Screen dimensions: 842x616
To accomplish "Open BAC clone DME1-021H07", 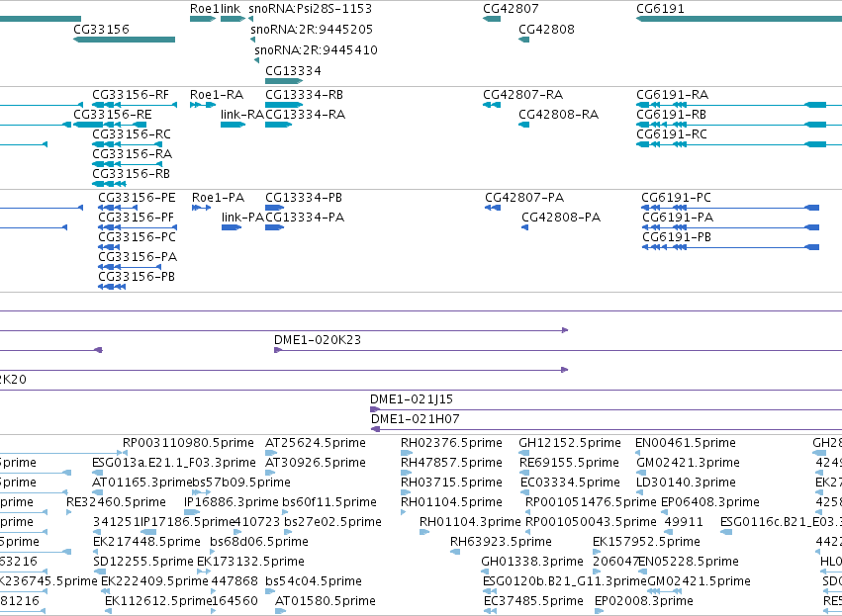I will (x=416, y=419).
